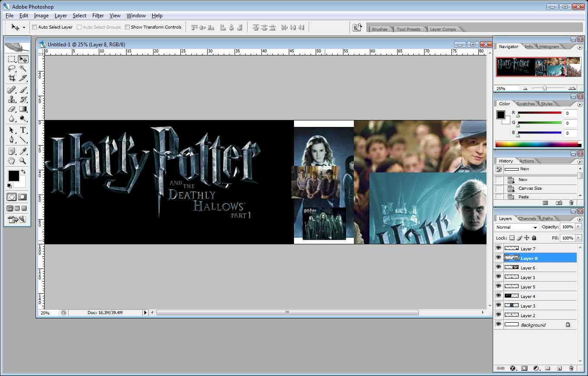Add a layer mask in Layers panel

(524, 368)
